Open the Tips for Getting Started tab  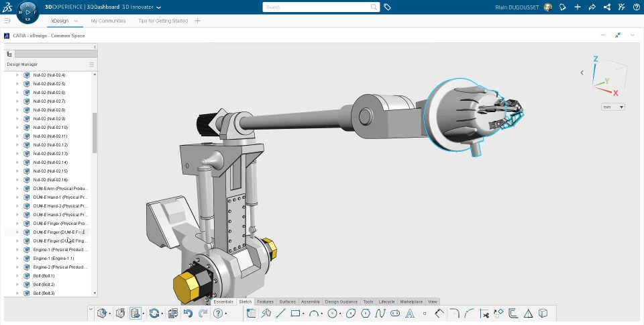(163, 21)
